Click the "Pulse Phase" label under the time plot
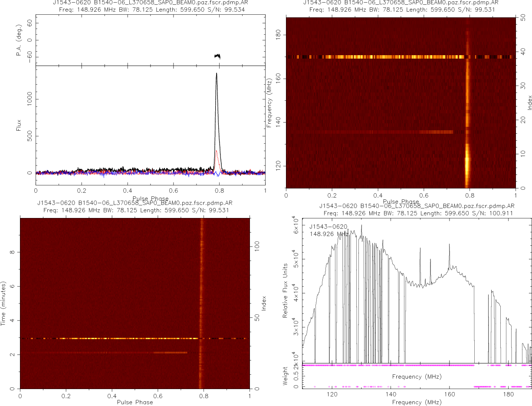 click(x=135, y=402)
